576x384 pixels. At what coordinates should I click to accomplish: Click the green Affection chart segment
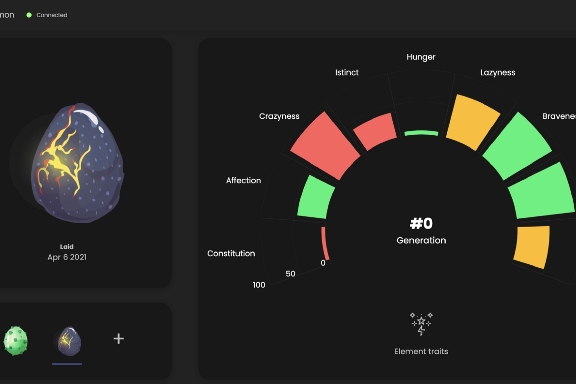tap(316, 197)
